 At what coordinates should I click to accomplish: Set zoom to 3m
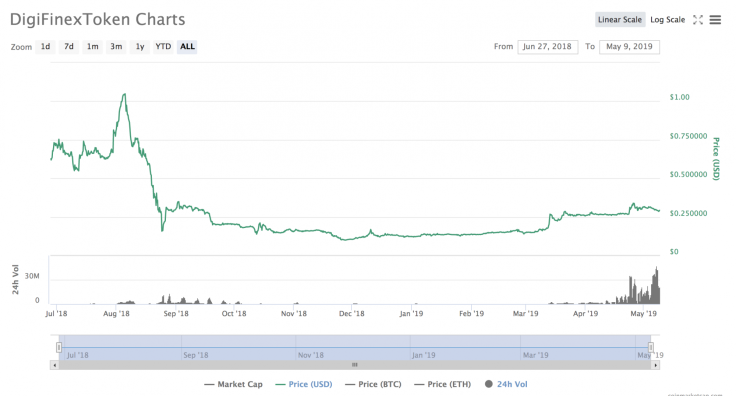coord(116,46)
